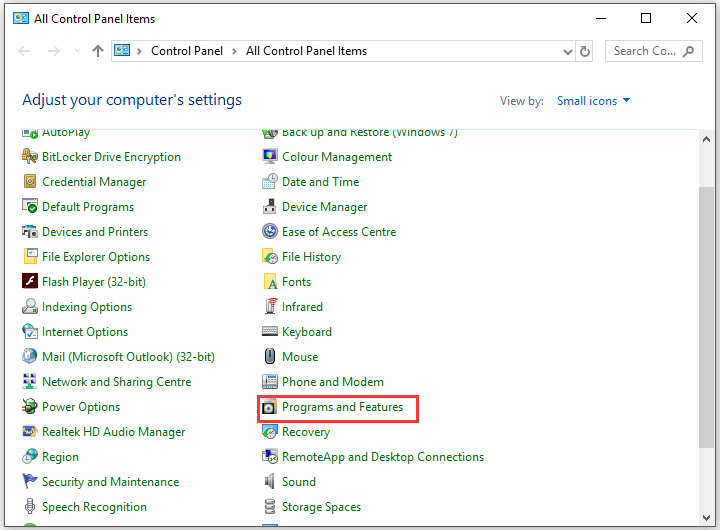Click the Keyboard icon
This screenshot has height=530, width=720.
[270, 331]
